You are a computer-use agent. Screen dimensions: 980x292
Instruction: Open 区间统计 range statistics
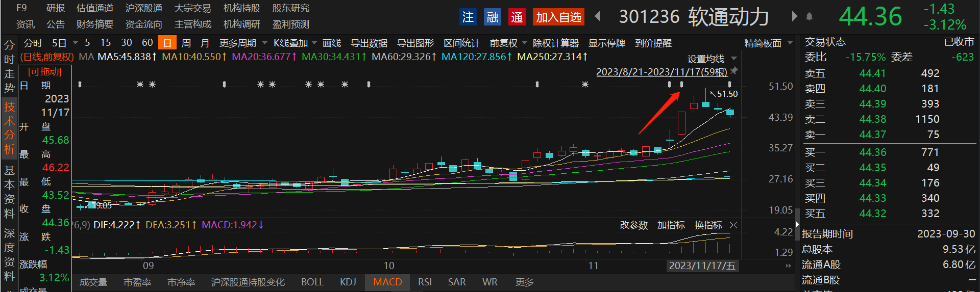pos(462,43)
